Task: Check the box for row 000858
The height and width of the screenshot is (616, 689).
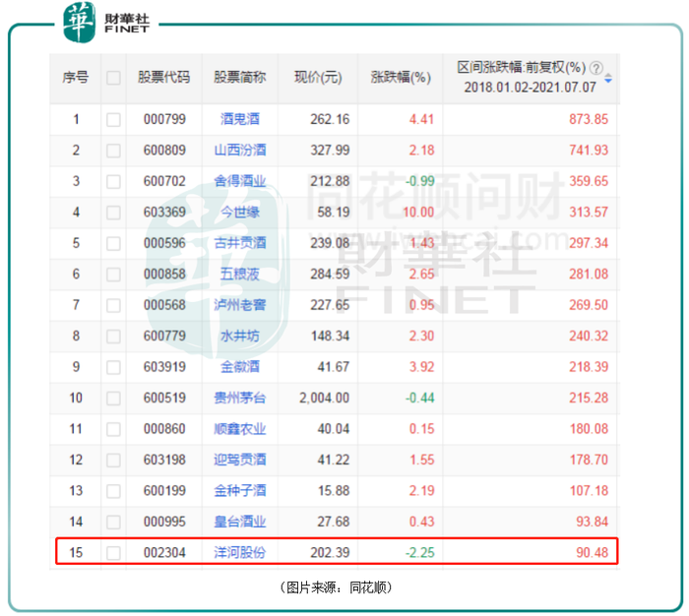Action: [x=113, y=275]
